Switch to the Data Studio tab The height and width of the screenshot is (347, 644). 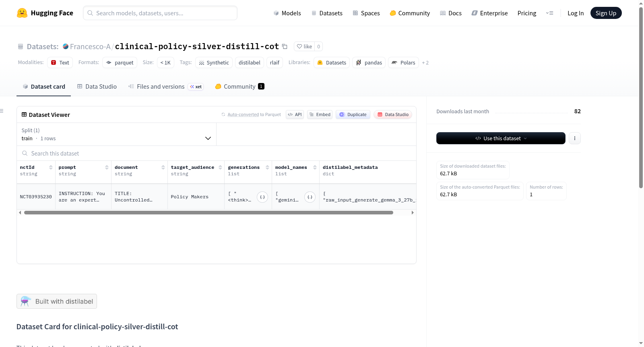tap(97, 87)
